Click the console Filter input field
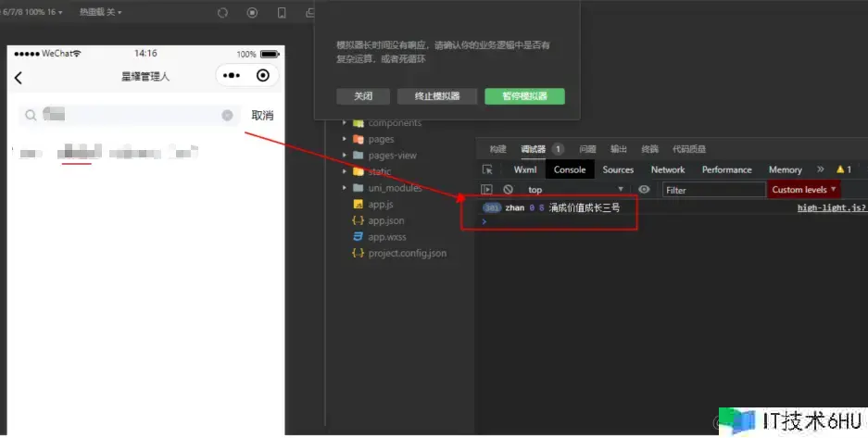The height and width of the screenshot is (438, 868). pos(710,190)
